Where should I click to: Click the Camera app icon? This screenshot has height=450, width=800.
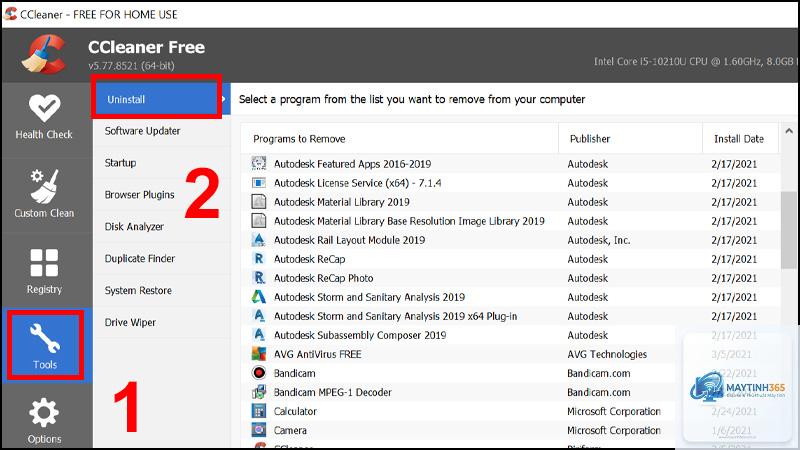pos(259,430)
